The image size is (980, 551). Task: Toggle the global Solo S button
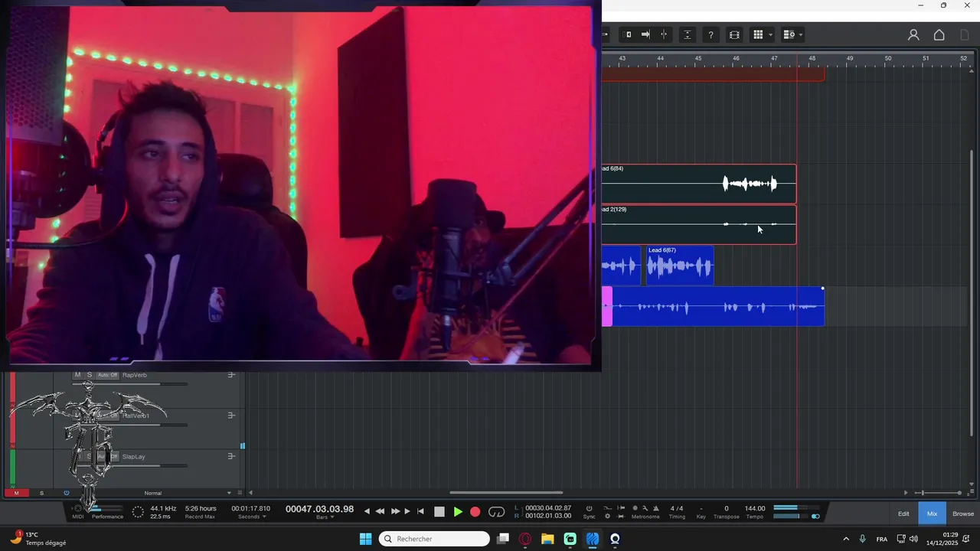click(x=41, y=493)
